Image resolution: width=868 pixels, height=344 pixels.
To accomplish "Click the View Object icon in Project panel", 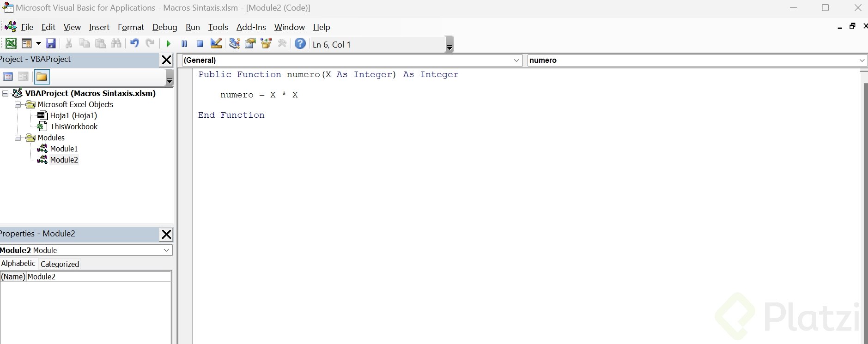I will 23,77.
